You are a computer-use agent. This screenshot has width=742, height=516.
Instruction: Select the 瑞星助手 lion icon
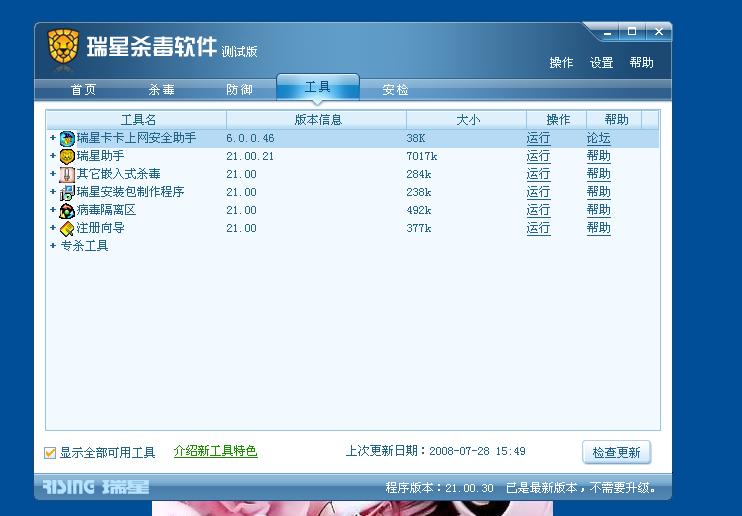coord(67,157)
